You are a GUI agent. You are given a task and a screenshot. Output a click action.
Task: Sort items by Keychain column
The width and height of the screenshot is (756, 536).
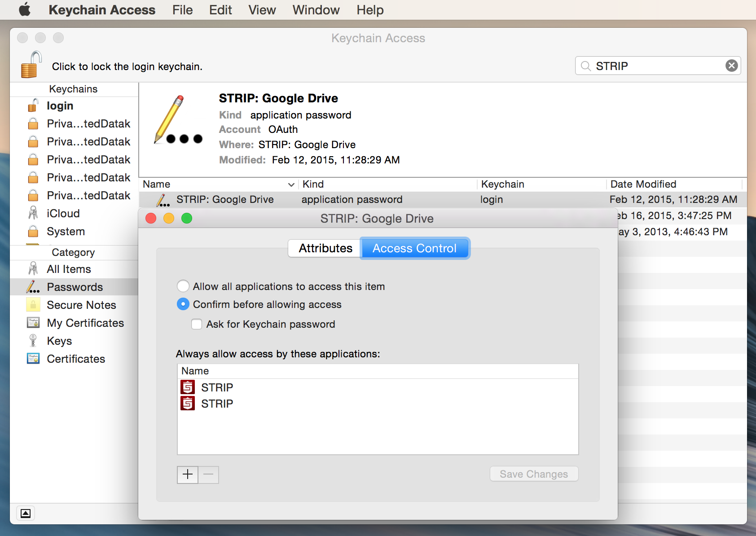coord(542,185)
